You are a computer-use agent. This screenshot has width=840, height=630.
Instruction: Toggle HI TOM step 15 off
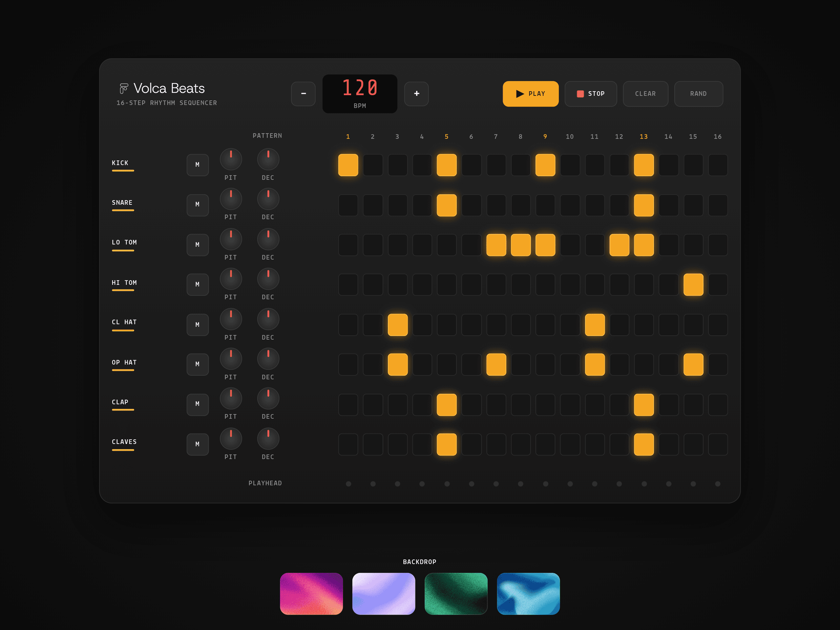[x=693, y=285]
